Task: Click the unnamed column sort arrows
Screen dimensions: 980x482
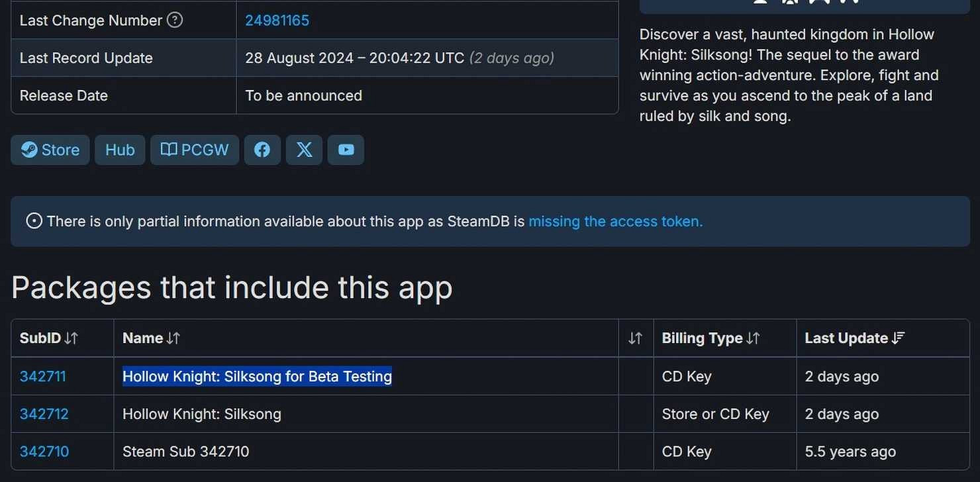Action: 635,338
